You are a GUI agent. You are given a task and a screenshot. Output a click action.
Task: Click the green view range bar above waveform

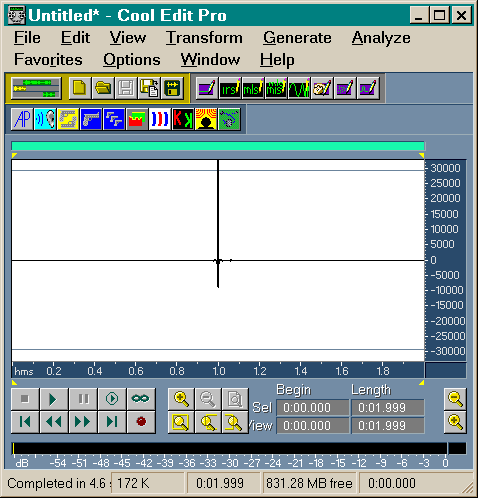(x=218, y=146)
